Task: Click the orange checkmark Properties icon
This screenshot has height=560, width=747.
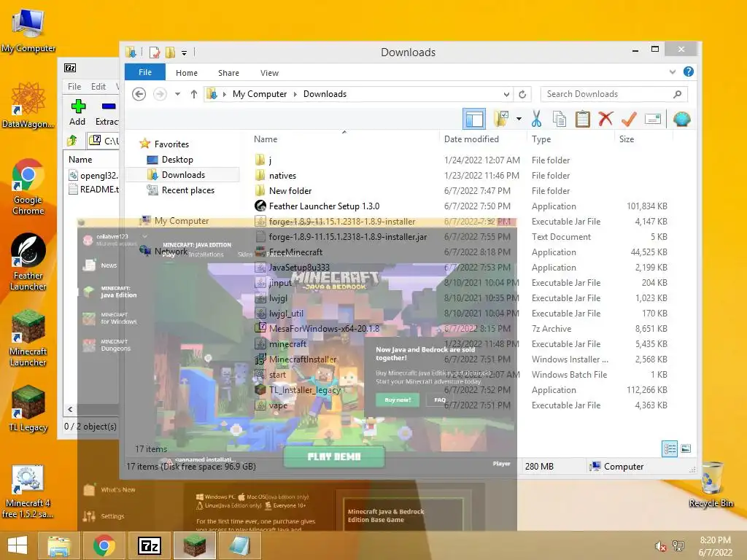Action: tap(629, 119)
